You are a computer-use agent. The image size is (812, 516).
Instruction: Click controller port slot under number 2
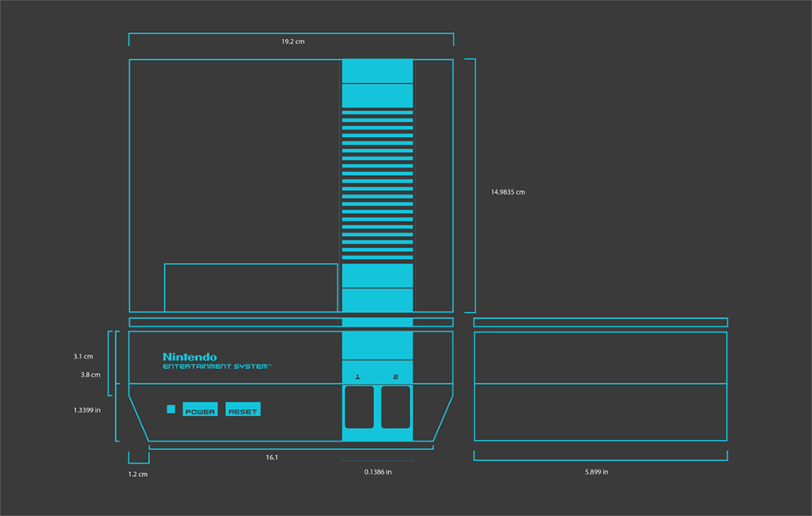[396, 407]
